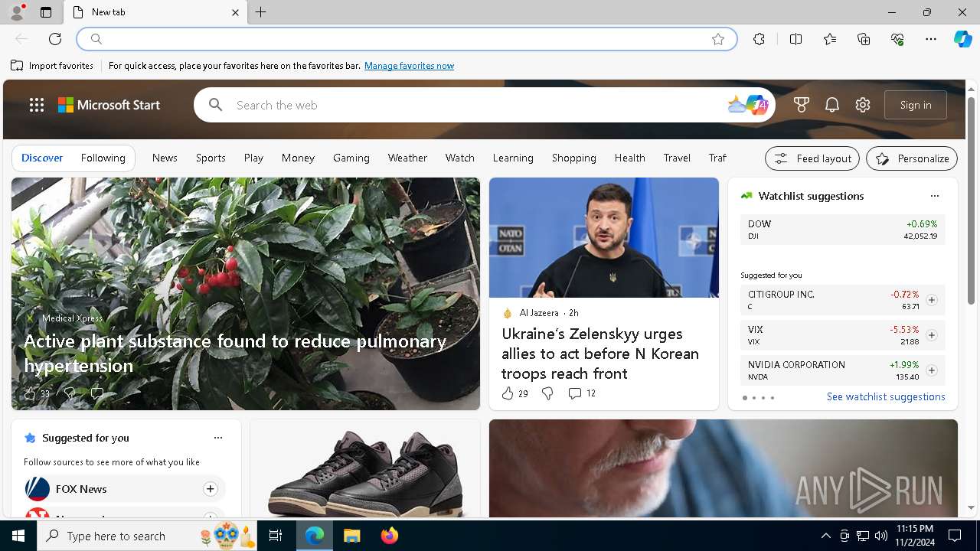Open the Extensions puzzle icon

[759, 39]
